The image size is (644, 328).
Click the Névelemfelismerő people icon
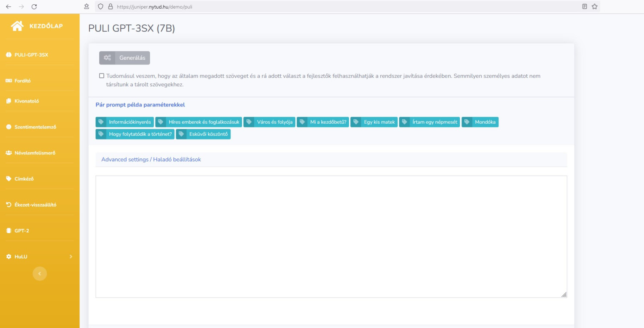[x=9, y=153]
